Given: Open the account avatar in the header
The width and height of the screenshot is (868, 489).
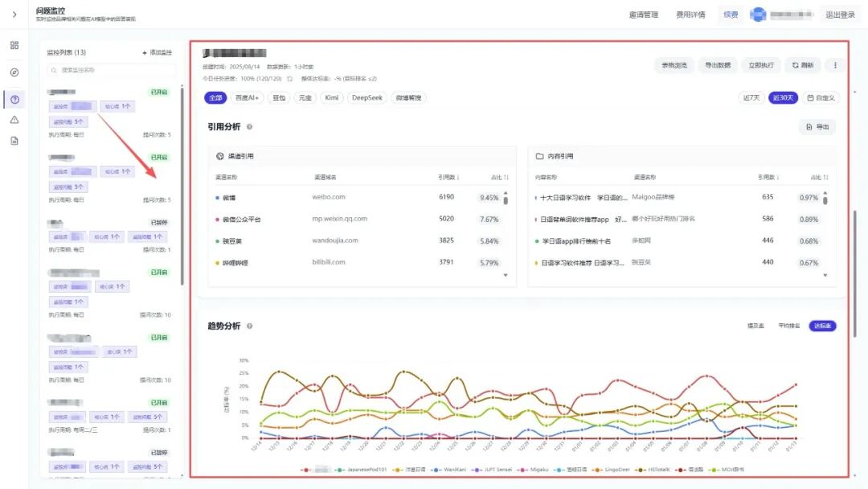Looking at the screenshot, I should [758, 14].
